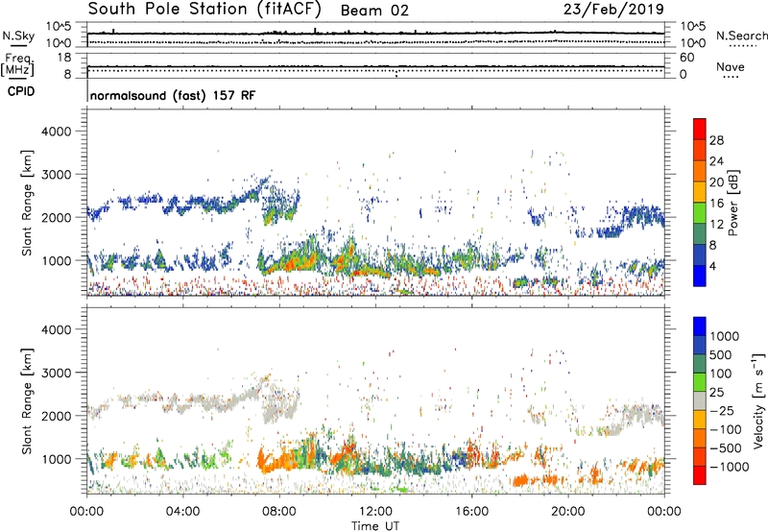This screenshot has width=768, height=532.
Task: Click the "CPID" row label
Action: click(x=21, y=91)
